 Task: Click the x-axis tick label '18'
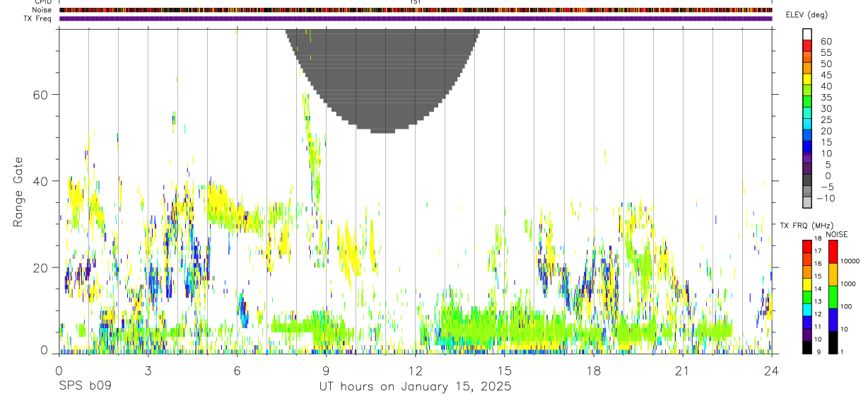point(594,370)
